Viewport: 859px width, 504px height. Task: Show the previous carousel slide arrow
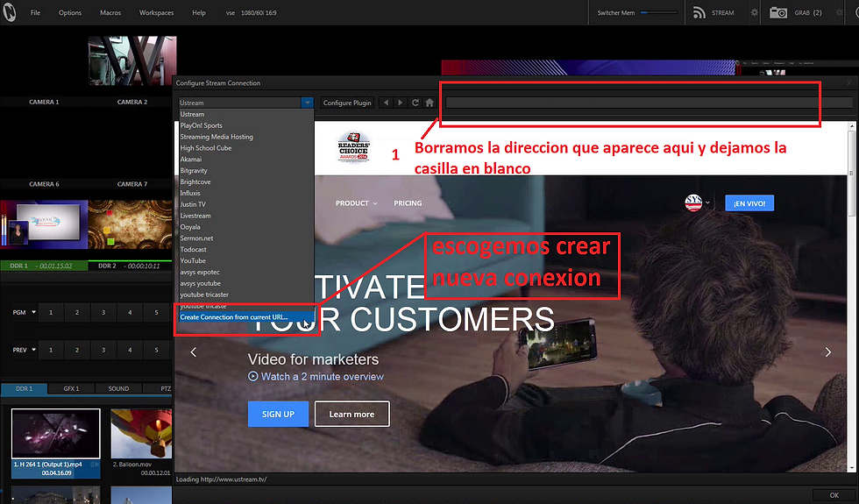point(194,351)
